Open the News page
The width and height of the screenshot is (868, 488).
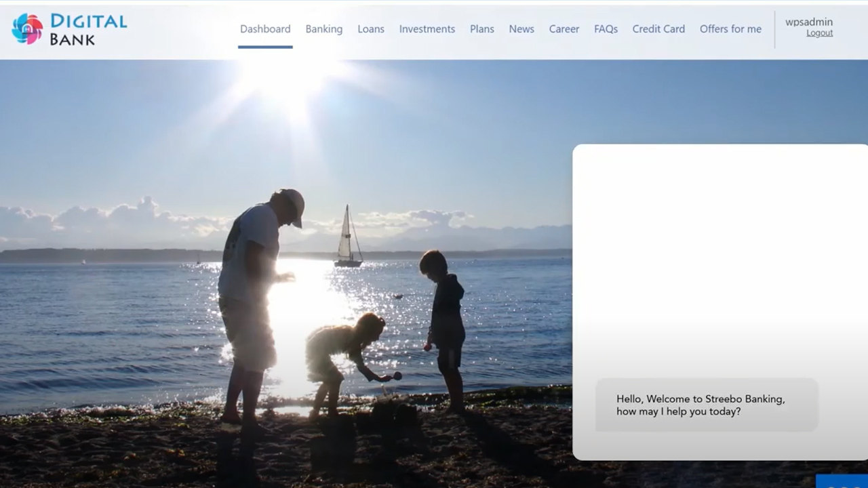point(521,29)
